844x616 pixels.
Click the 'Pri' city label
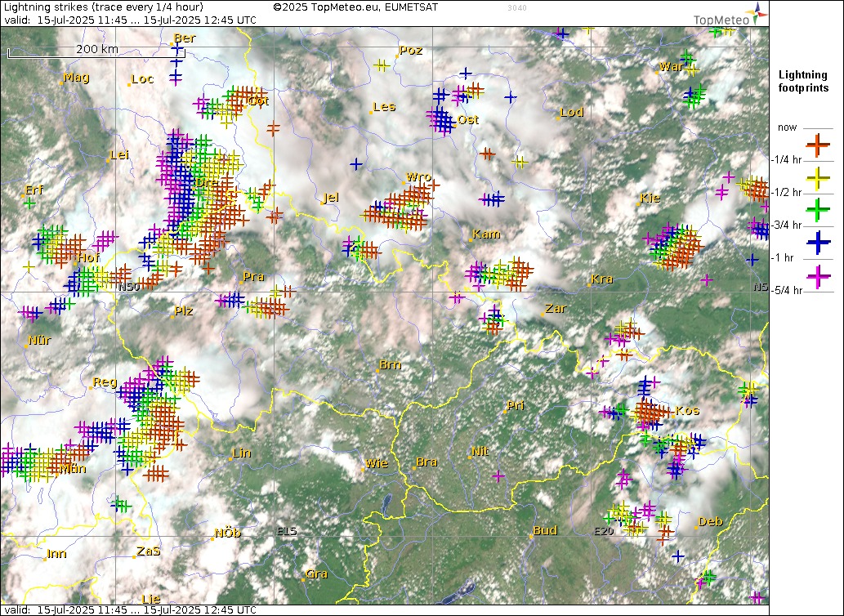516,406
